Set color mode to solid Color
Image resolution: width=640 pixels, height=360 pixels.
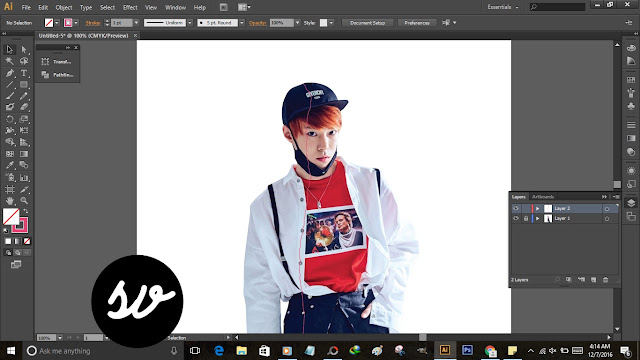pyautogui.click(x=8, y=241)
